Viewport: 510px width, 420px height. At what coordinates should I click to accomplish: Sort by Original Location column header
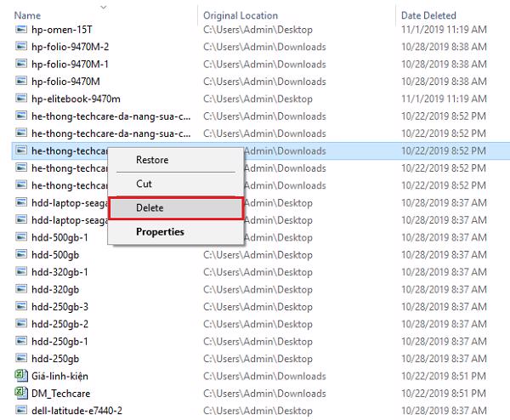click(241, 15)
